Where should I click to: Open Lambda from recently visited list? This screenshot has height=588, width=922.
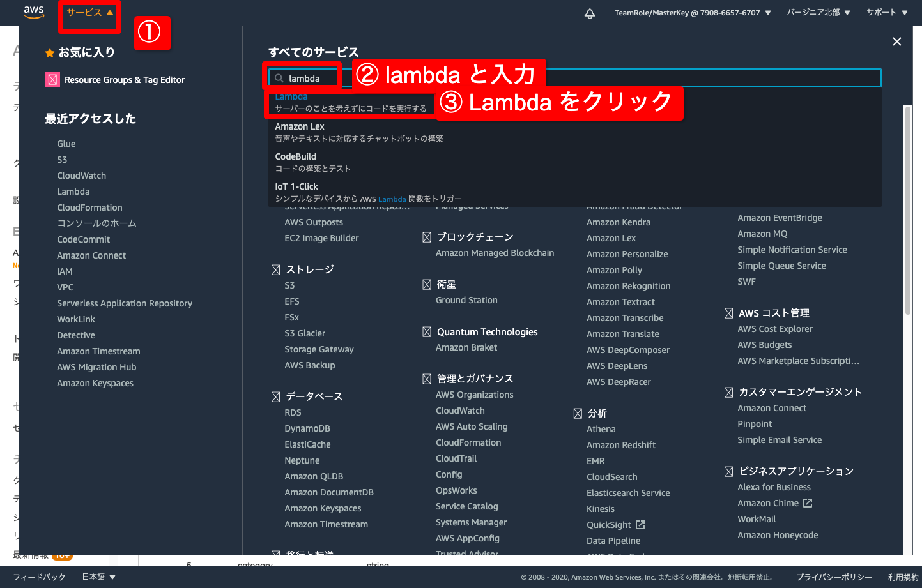(73, 192)
